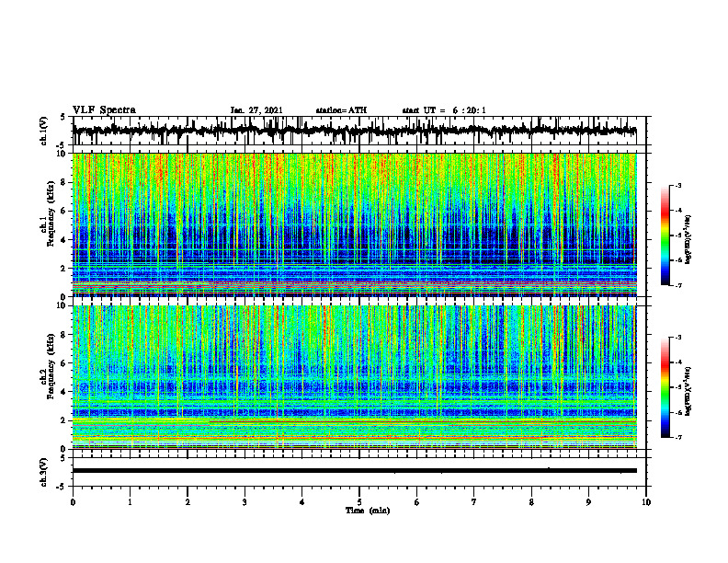Click the "-7" tick on ch.2 color bar
The width and height of the screenshot is (728, 563).
(x=678, y=438)
